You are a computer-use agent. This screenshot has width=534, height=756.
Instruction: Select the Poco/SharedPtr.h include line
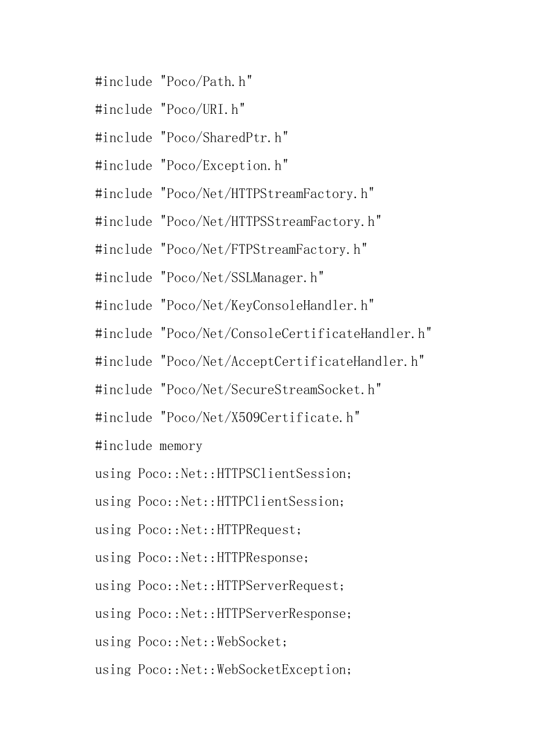point(192,138)
